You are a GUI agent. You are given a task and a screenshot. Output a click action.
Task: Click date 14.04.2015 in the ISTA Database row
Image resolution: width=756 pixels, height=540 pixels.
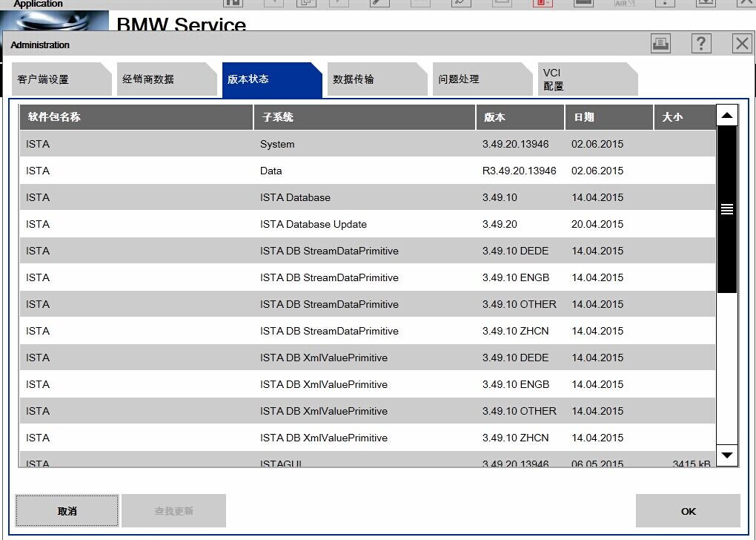(597, 197)
